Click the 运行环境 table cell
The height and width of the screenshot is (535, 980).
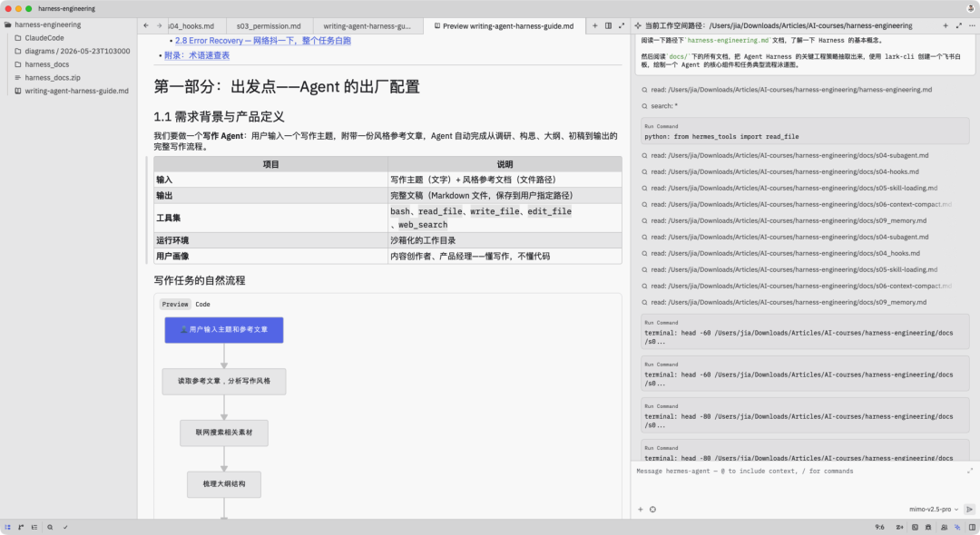point(270,240)
